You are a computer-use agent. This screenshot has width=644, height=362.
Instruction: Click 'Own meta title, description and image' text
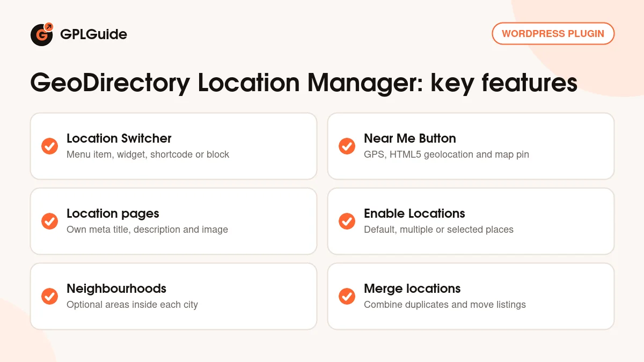coord(147,230)
